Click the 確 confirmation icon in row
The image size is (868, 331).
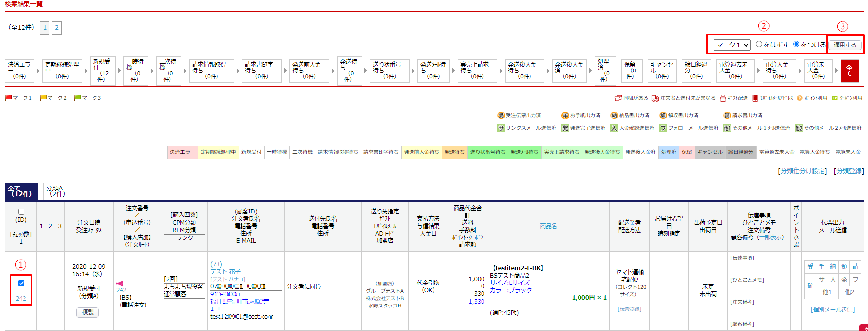(x=810, y=285)
